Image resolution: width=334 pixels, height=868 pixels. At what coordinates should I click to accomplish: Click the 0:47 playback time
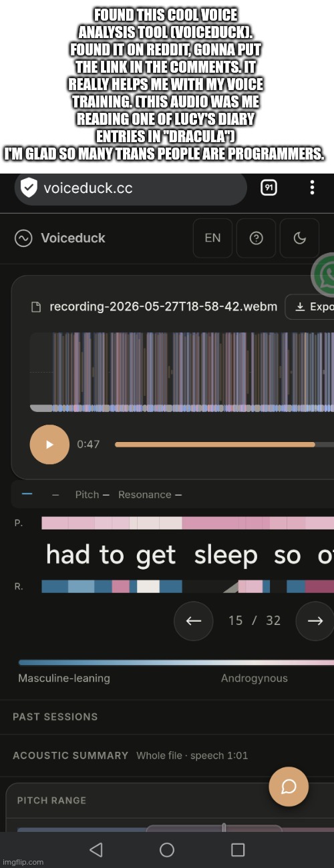pyautogui.click(x=88, y=445)
